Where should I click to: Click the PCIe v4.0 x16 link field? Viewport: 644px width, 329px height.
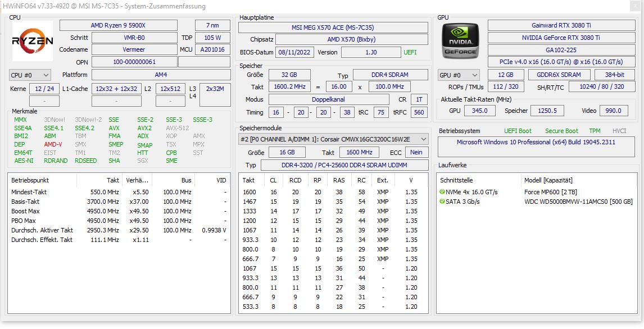561,62
